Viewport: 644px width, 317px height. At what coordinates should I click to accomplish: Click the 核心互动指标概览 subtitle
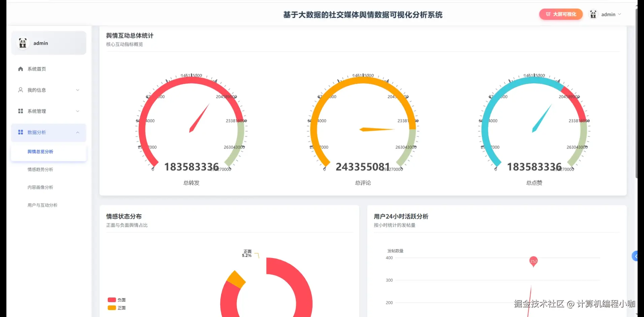coord(125,44)
